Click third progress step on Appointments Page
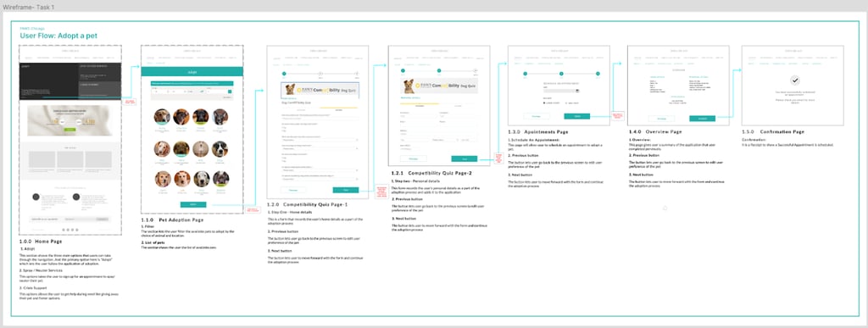The width and height of the screenshot is (868, 328). click(598, 74)
